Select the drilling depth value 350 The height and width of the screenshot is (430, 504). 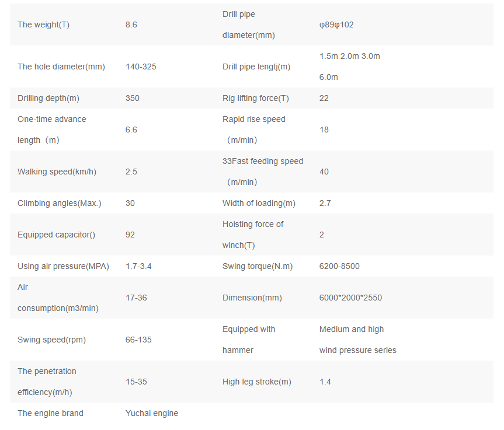point(133,98)
